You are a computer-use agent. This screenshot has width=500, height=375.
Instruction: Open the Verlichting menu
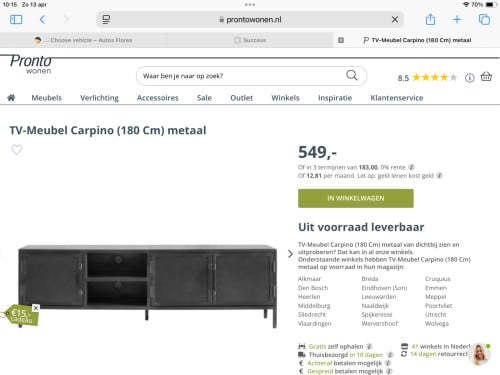99,98
